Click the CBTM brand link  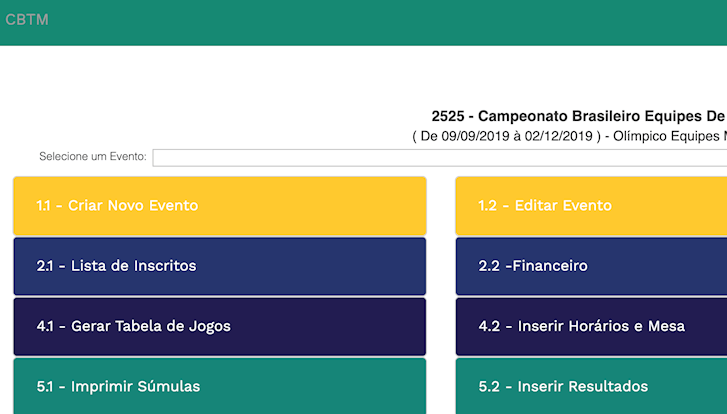[27, 20]
